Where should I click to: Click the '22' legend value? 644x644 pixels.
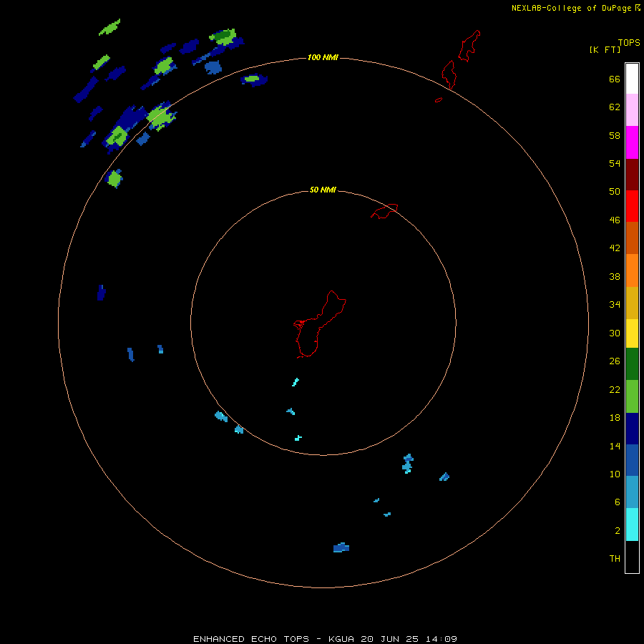coord(615,389)
